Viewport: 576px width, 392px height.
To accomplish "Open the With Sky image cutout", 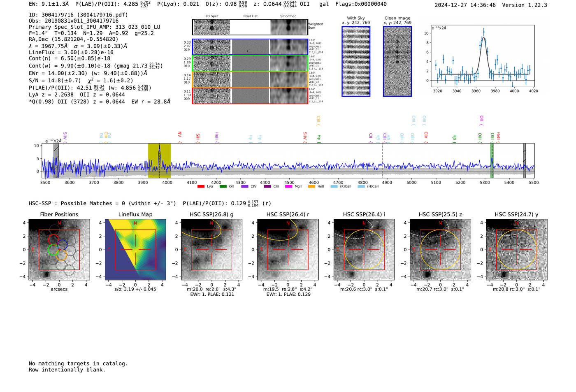I will 356,61.
